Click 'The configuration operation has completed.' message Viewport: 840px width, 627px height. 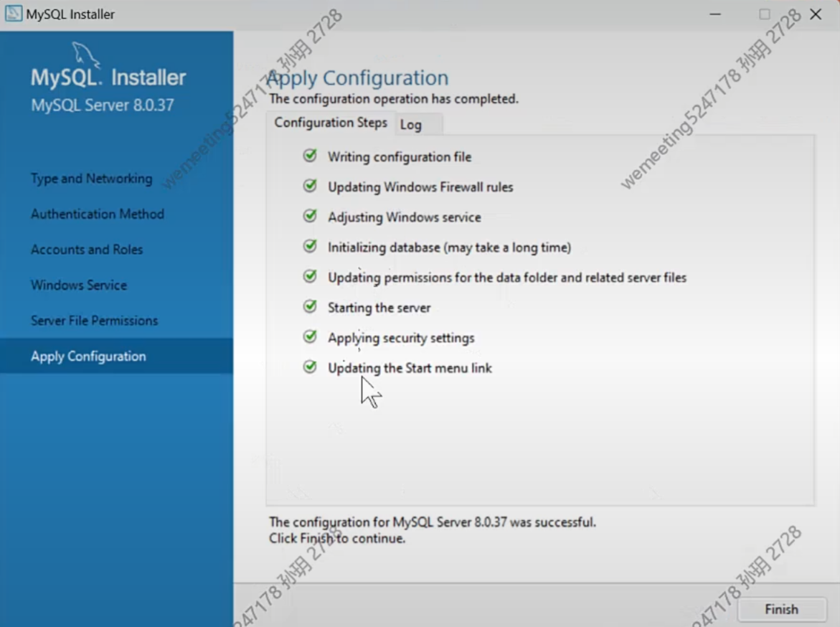pyautogui.click(x=394, y=98)
